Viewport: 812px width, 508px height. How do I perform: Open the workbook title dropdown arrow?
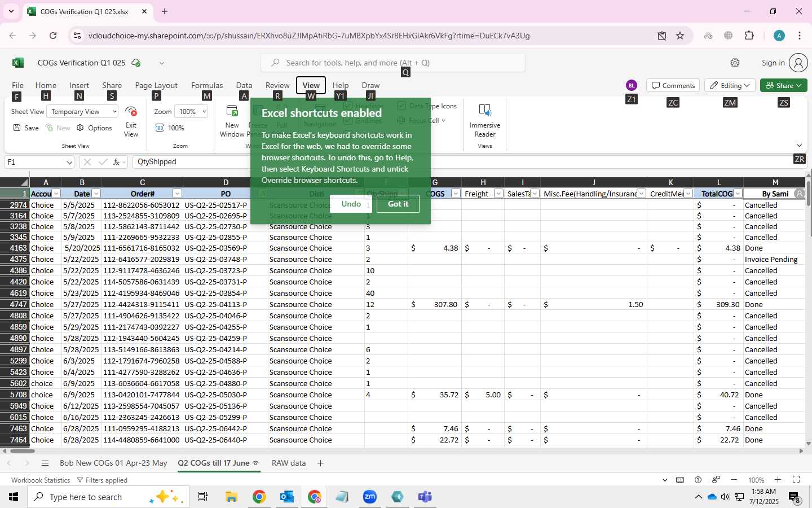tap(161, 63)
